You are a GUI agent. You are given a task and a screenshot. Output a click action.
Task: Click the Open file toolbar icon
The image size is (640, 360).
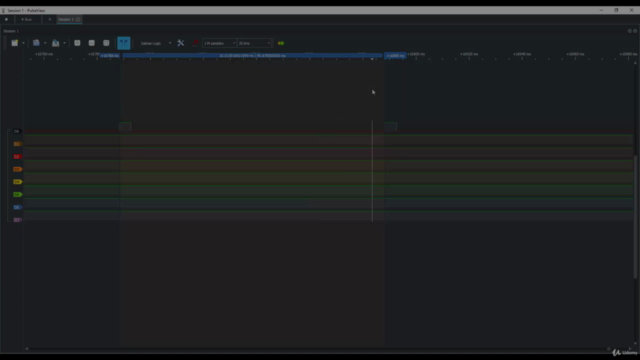(36, 43)
